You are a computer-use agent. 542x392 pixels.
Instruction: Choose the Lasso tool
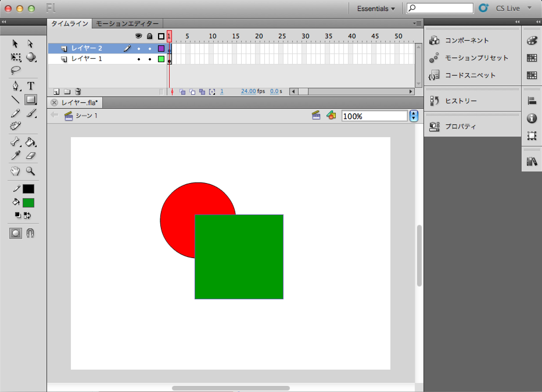pos(15,70)
